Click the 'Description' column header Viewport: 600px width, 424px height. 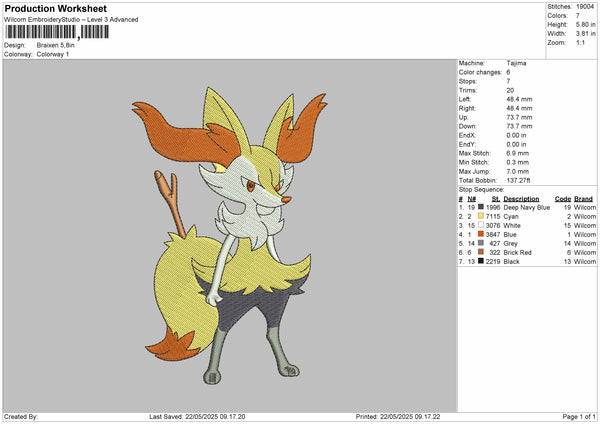tap(521, 199)
